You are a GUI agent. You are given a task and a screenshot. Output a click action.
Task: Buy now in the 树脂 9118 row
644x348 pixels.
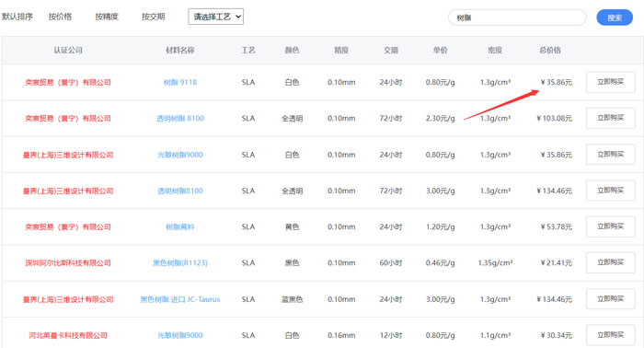click(610, 82)
